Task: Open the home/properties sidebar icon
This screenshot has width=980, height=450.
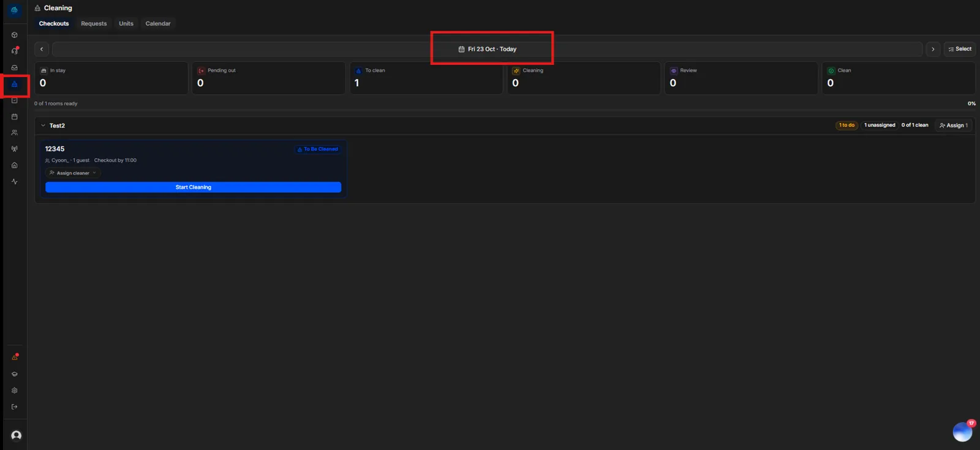Action: [x=15, y=165]
